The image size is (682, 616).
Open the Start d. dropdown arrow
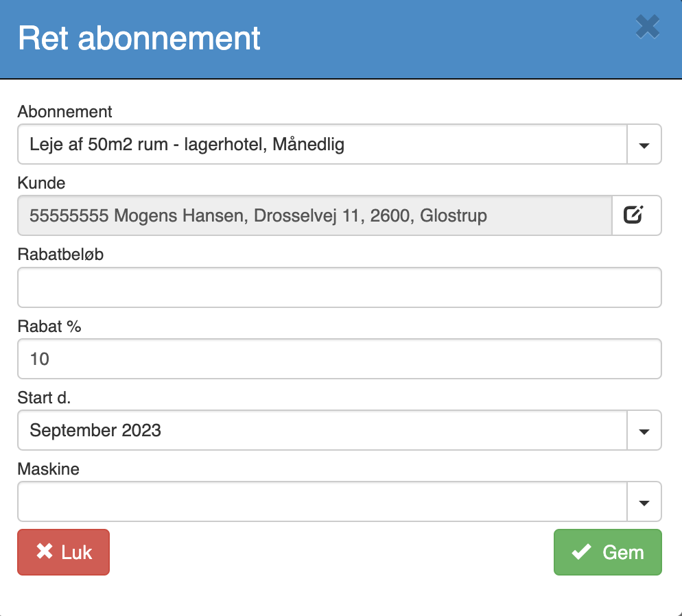pos(644,430)
